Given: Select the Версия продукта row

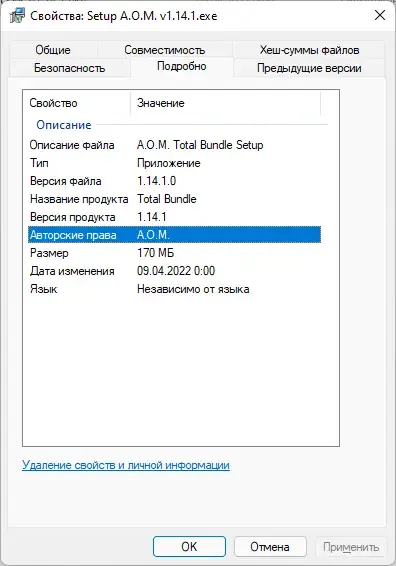Looking at the screenshot, I should (x=174, y=217).
